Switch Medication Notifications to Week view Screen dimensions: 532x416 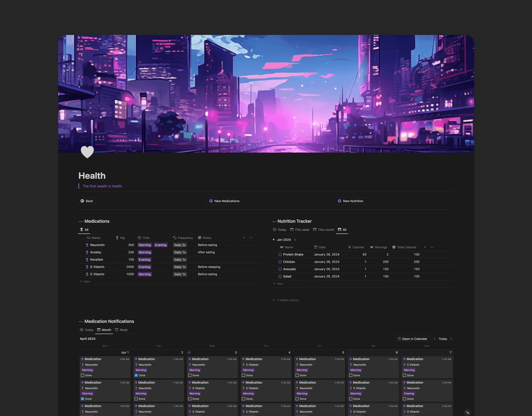tap(121, 330)
